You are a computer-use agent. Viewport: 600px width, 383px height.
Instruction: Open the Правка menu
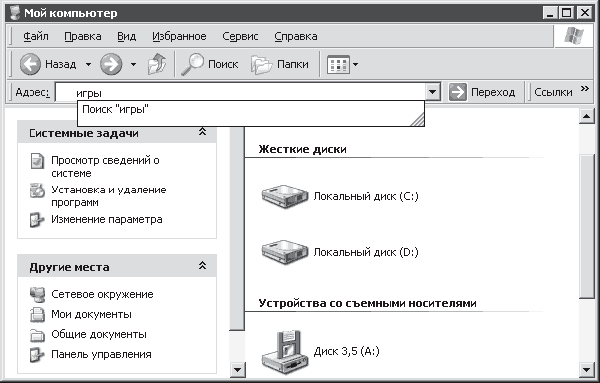tap(83, 36)
